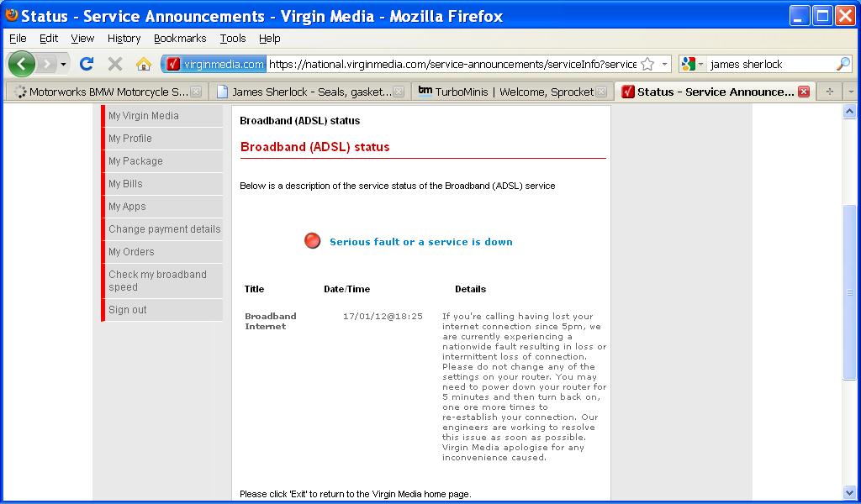
Task: Click the virginmedia.com site identity button
Action: [x=215, y=64]
